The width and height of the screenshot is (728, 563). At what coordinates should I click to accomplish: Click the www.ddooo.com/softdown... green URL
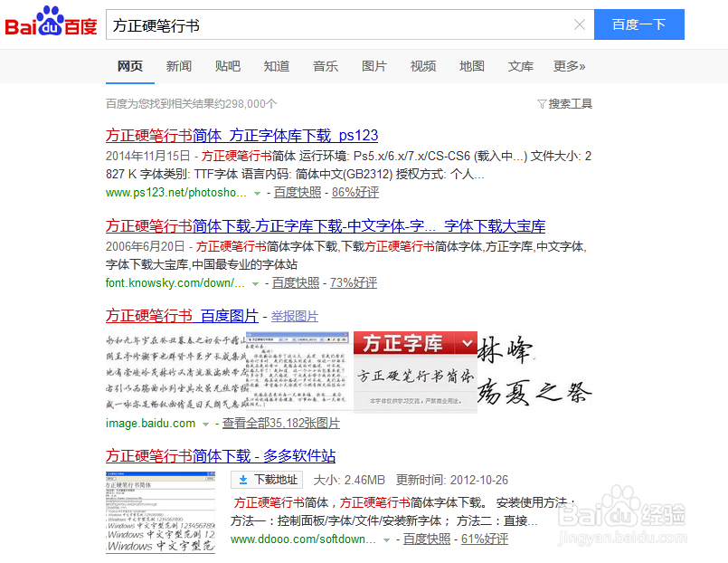tap(303, 539)
